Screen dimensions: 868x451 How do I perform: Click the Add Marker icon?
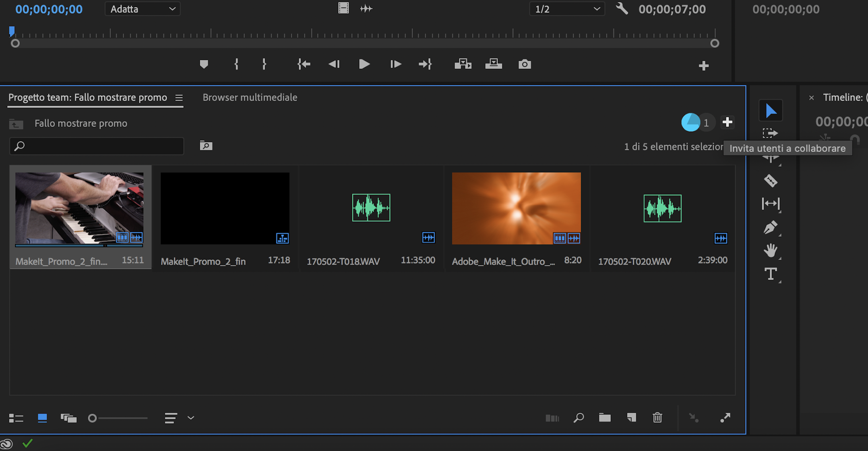click(204, 64)
